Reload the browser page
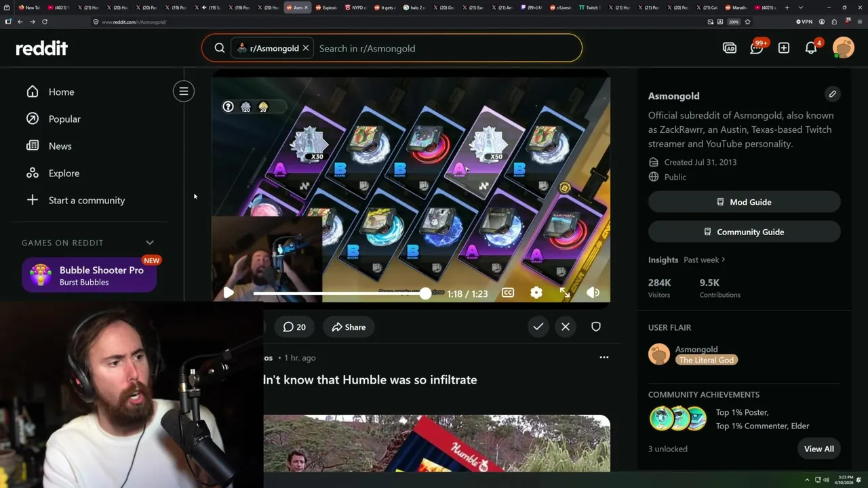The width and height of the screenshot is (868, 488). pyautogui.click(x=45, y=22)
